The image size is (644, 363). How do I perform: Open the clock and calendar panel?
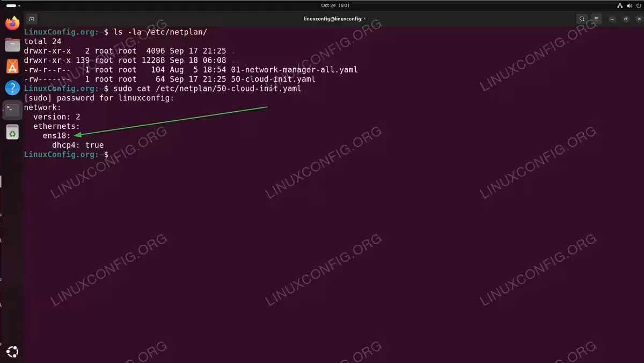(x=335, y=5)
